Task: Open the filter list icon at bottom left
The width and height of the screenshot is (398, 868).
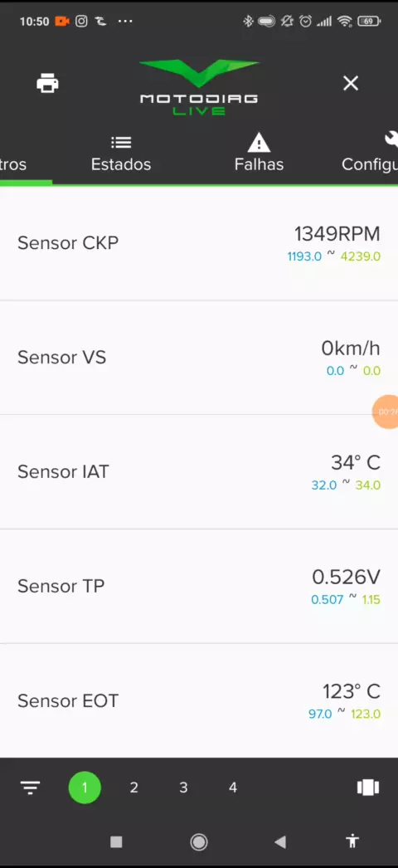Action: (x=31, y=788)
